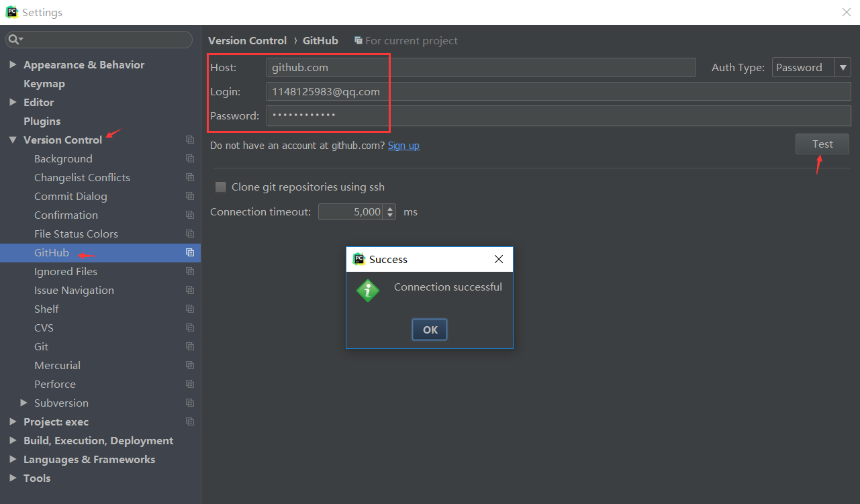The image size is (860, 504).
Task: Click the project-level icon beside Project: exec
Action: tap(190, 422)
